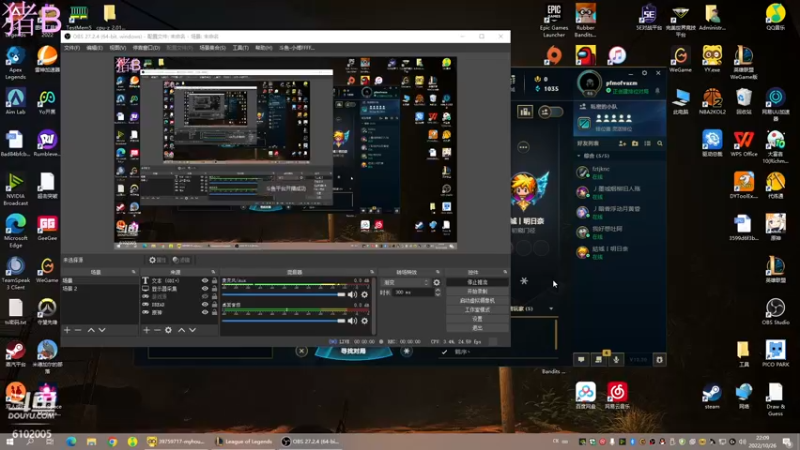Open the 渐变 transition type dropdown
800x450 pixels.
(x=406, y=282)
